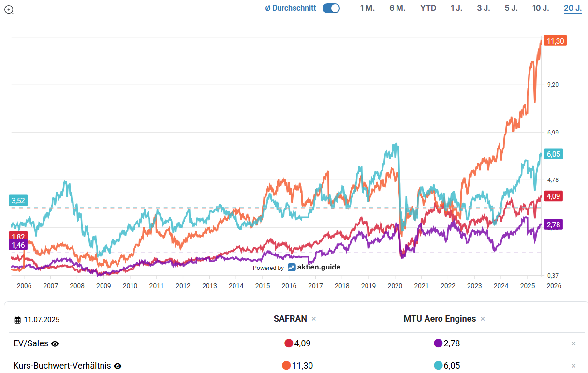Click the purple 1,46 average label
Image resolution: width=588 pixels, height=373 pixels.
coord(18,245)
